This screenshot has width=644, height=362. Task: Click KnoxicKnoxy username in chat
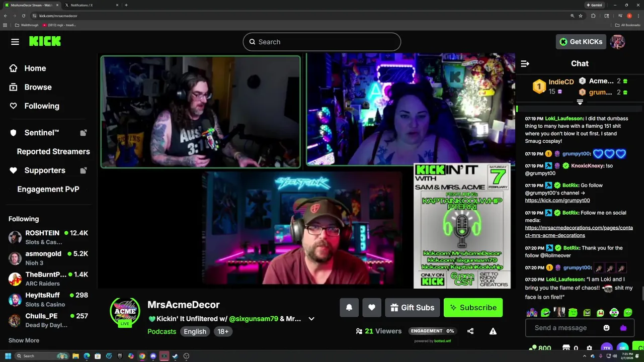(x=588, y=166)
